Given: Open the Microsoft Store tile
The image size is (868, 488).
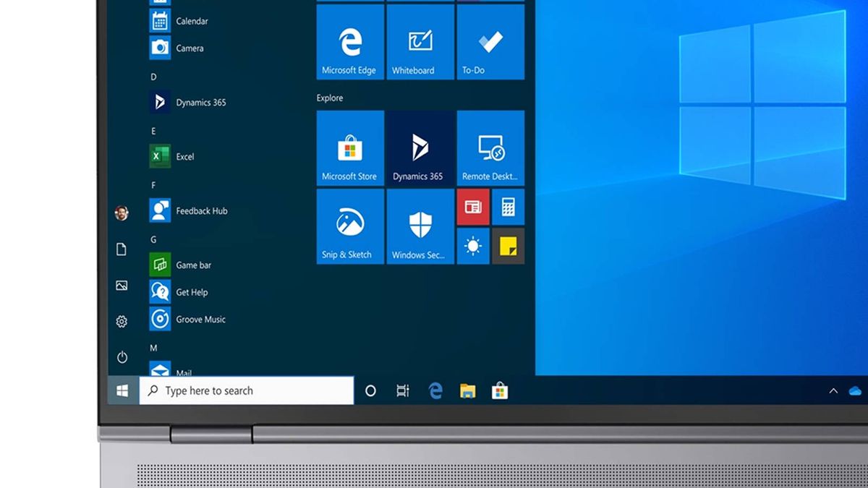Looking at the screenshot, I should 350,148.
